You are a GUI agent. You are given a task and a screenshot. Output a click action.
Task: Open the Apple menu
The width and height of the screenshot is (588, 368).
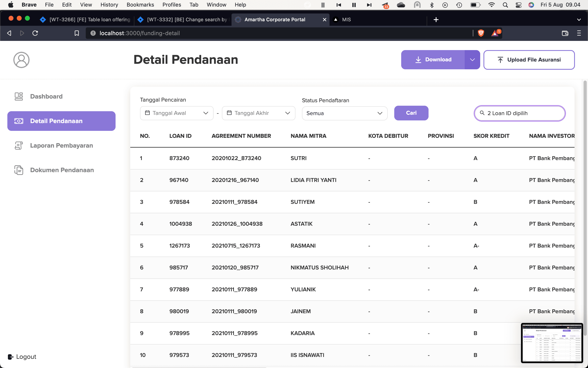coord(11,5)
